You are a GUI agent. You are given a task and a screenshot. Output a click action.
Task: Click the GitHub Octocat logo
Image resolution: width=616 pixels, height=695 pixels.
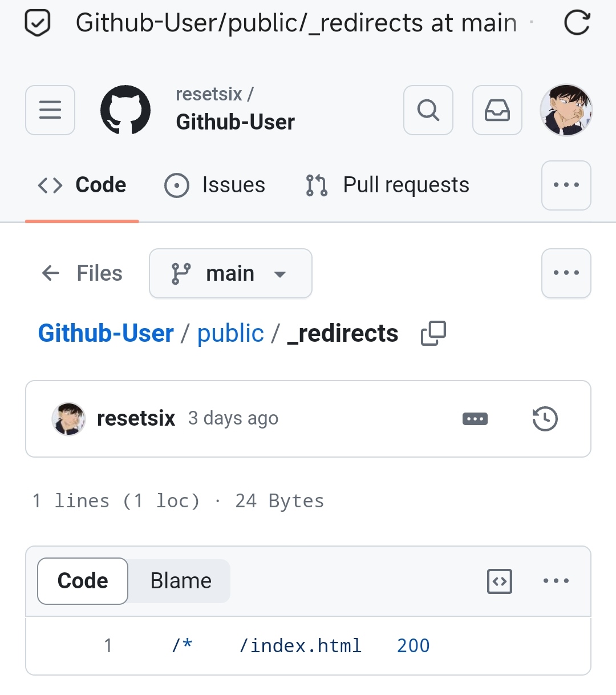(x=125, y=110)
